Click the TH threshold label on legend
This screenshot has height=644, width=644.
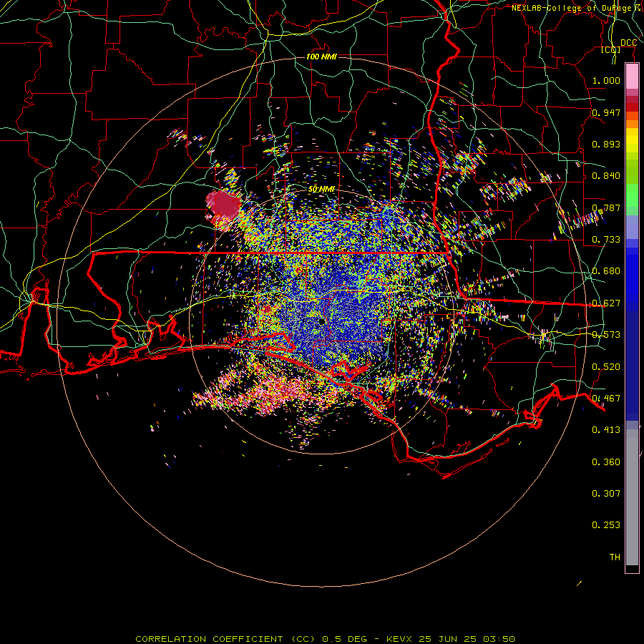click(615, 557)
